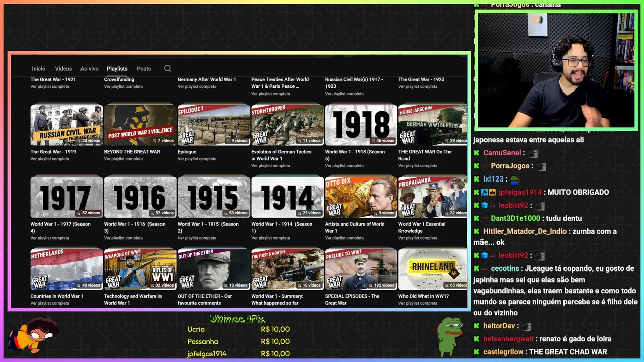644x362 pixels.
Task: Open the Netherlands playlist thumbnail
Action: coord(66,269)
